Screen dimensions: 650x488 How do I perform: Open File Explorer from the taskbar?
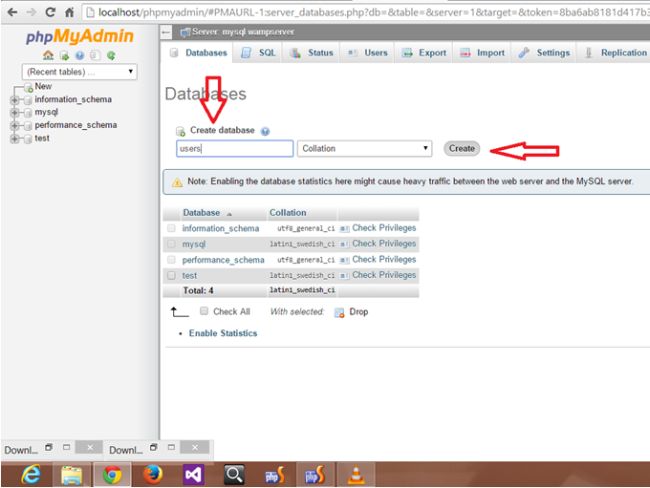point(72,474)
